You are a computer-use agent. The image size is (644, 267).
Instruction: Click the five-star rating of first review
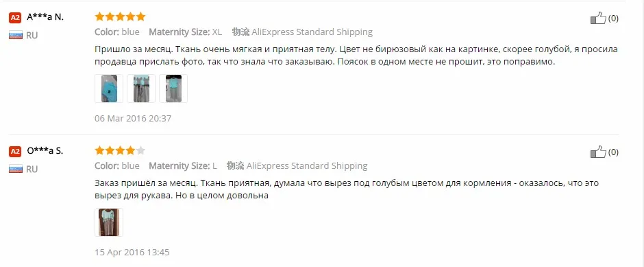tap(120, 17)
